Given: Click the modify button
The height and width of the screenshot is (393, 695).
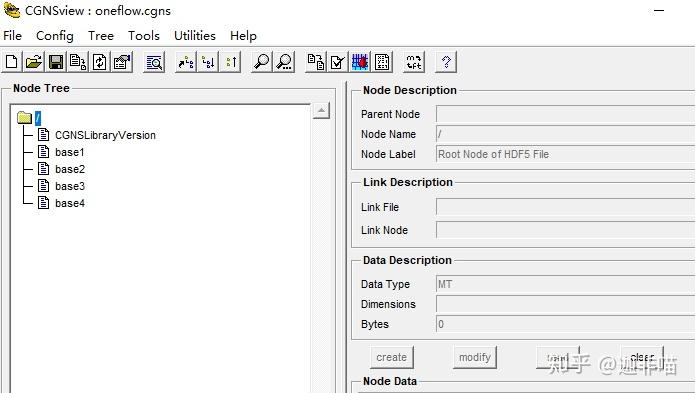Looking at the screenshot, I should (475, 357).
